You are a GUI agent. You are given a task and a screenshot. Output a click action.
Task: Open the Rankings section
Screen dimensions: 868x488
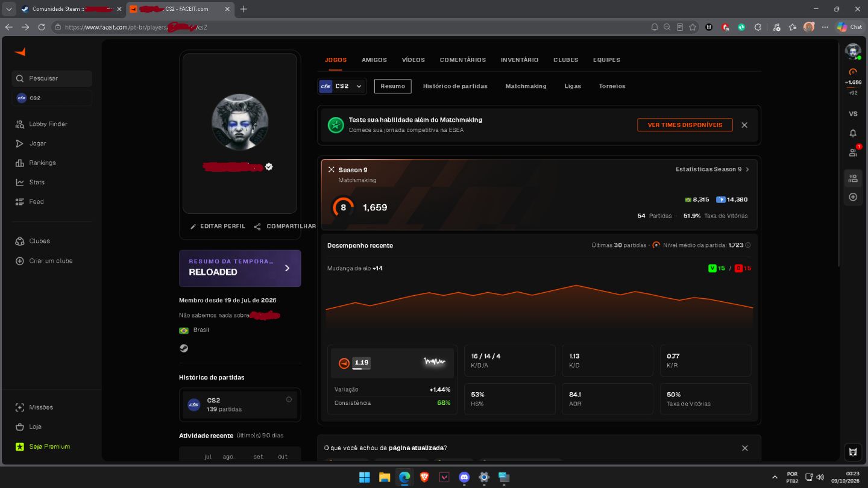36,163
